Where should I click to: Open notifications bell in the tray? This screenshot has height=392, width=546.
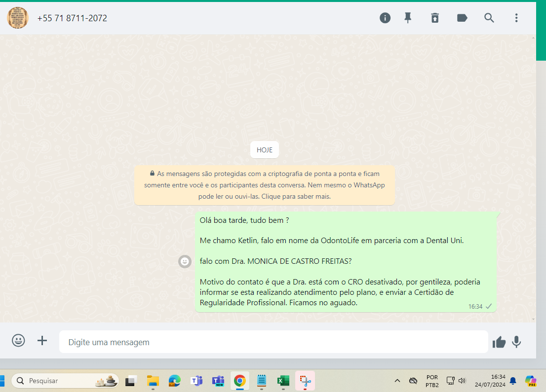click(513, 381)
